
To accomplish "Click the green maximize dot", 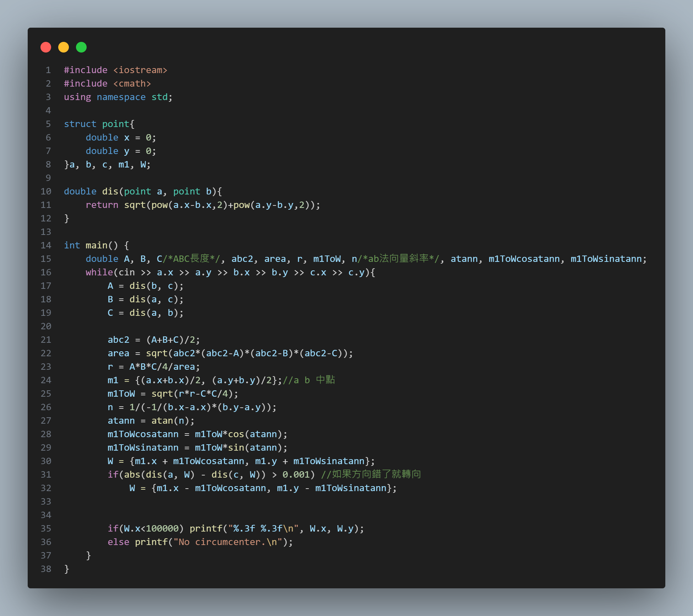I will coord(81,47).
